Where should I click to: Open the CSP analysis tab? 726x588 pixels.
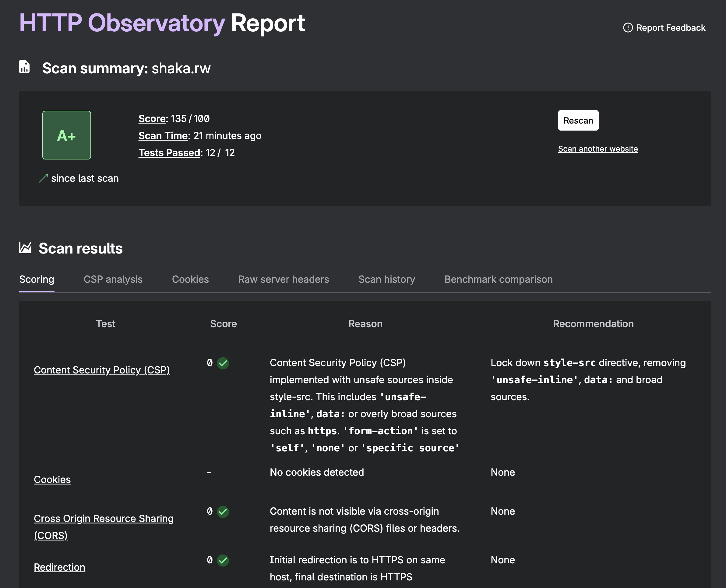[113, 279]
